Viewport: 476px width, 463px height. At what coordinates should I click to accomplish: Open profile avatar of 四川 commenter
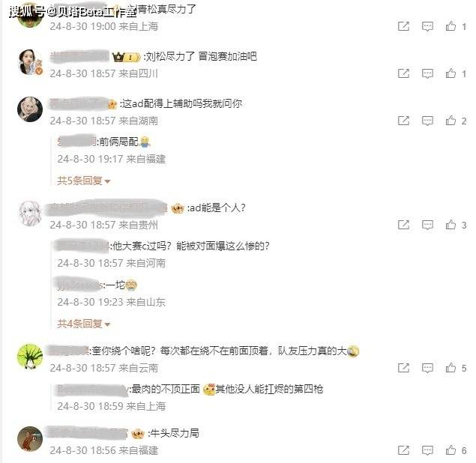point(30,62)
